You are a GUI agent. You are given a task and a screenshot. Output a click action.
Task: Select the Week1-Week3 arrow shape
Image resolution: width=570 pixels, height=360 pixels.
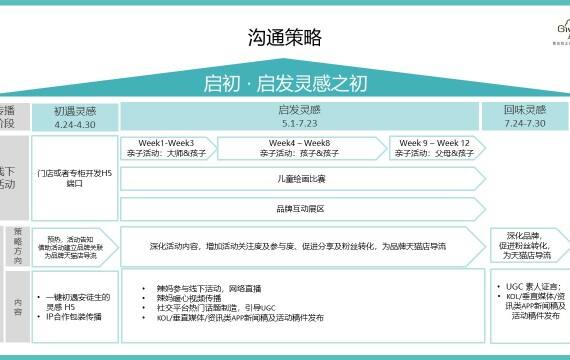[x=168, y=148]
